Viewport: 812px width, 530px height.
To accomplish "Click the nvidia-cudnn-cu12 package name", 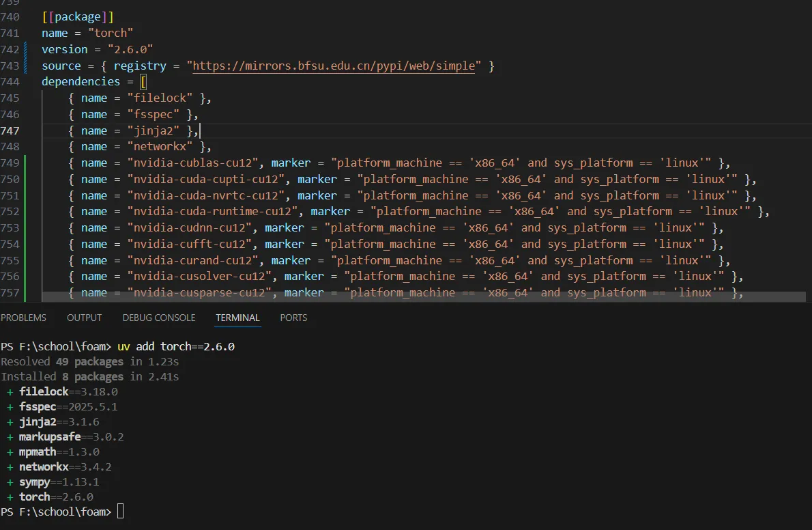I will 192,228.
